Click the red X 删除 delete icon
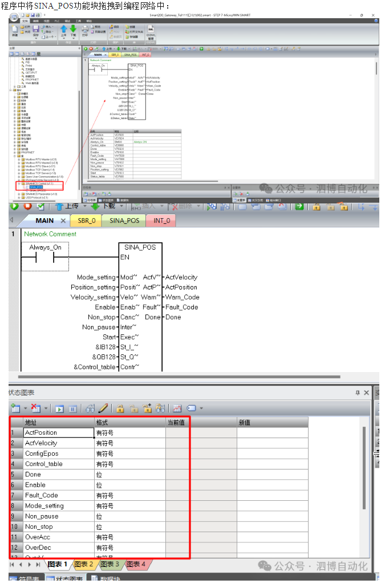The height and width of the screenshot is (588, 385). click(174, 207)
